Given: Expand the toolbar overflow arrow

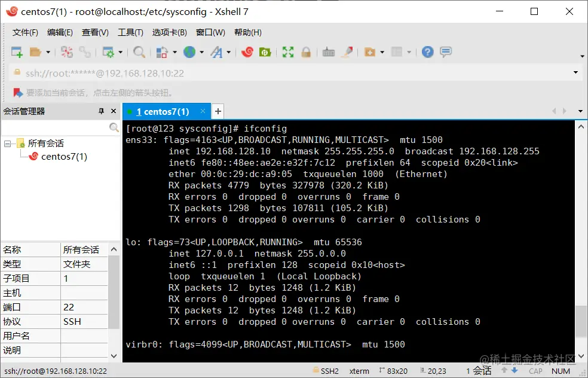Looking at the screenshot, I should click(582, 56).
